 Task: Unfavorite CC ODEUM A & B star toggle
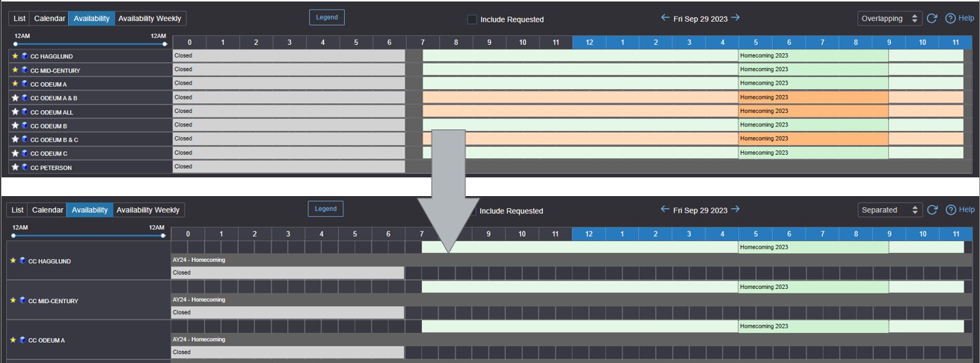pos(14,98)
